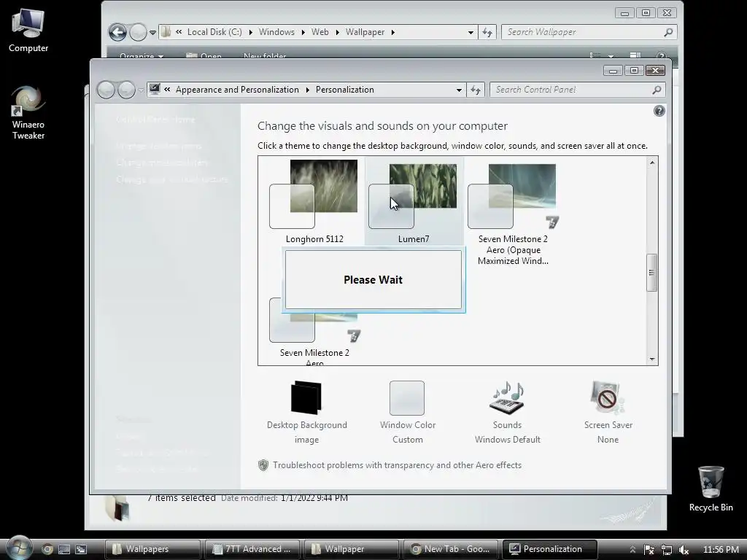Open Troubleshoot problems with transparency link
Viewport: 747px width, 560px height.
tap(398, 465)
